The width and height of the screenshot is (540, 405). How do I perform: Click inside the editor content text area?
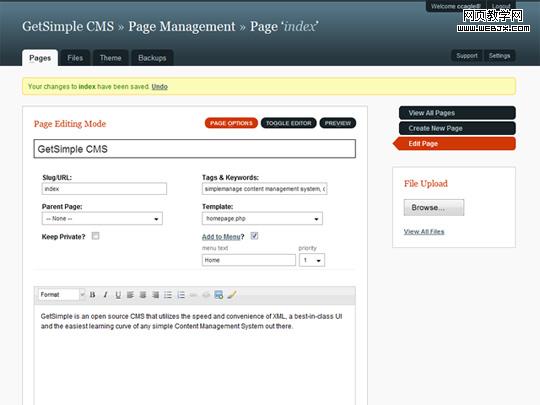click(x=195, y=355)
